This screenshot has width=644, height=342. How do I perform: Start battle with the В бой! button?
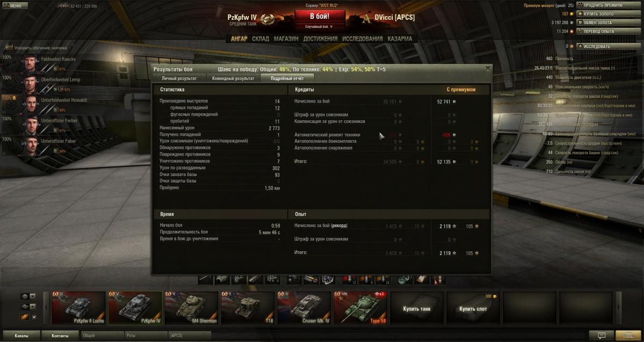click(x=319, y=17)
